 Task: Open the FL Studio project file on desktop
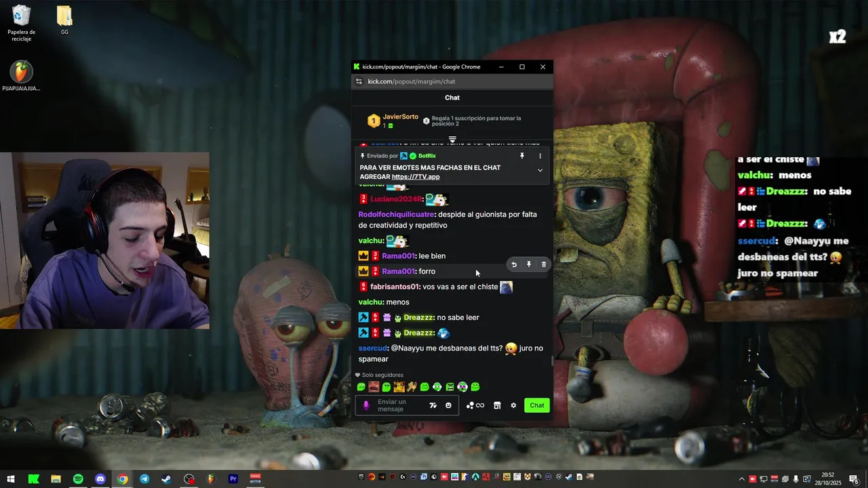(x=21, y=76)
